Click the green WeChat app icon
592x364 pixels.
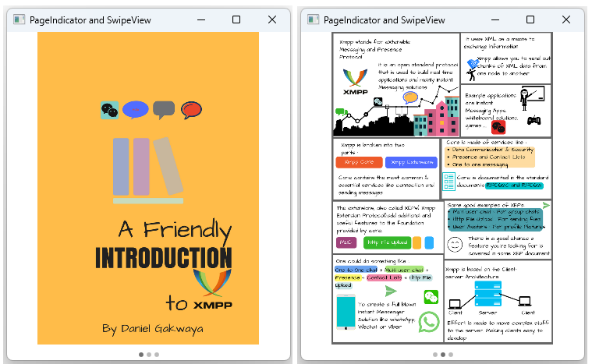click(431, 297)
